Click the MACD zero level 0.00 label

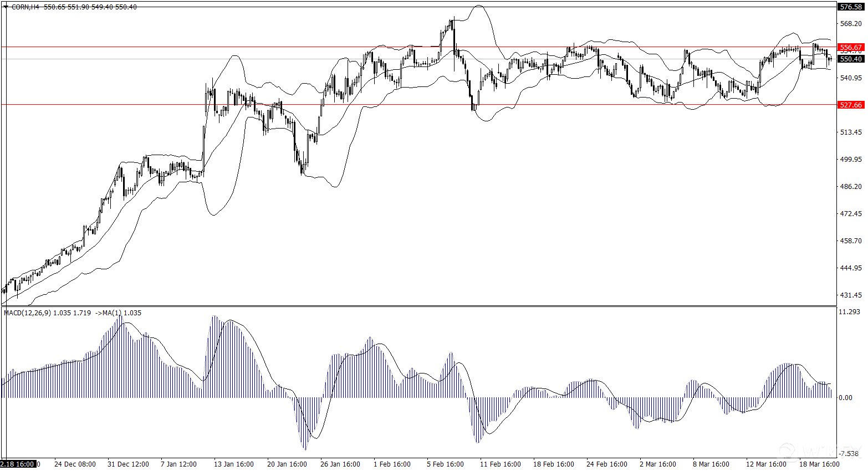846,397
